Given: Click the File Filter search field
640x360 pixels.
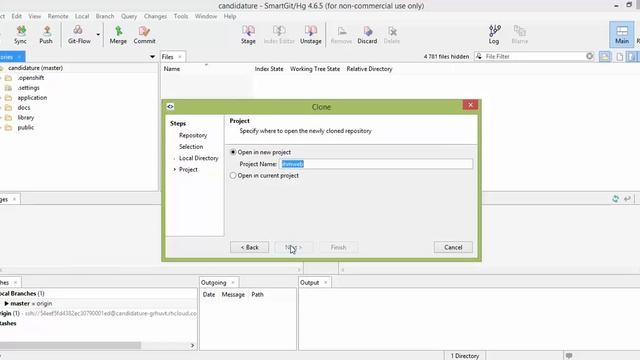Looking at the screenshot, I should click(534, 56).
